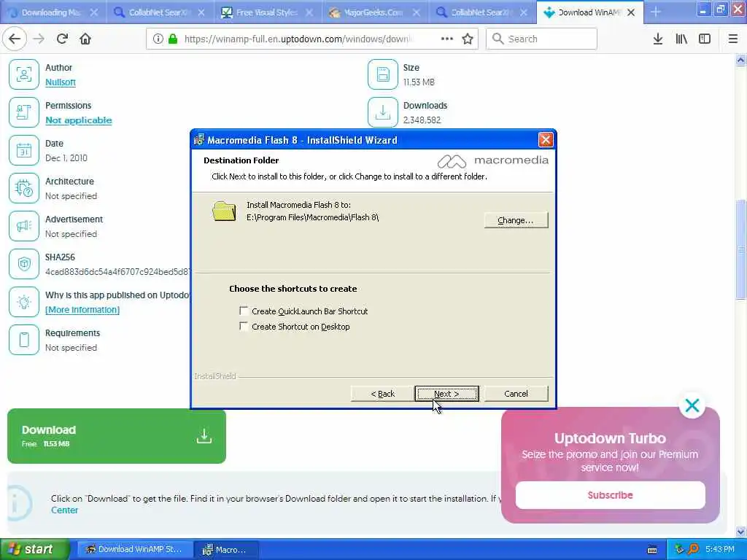Click the tray magnifier icon
The height and width of the screenshot is (560, 747).
[693, 549]
